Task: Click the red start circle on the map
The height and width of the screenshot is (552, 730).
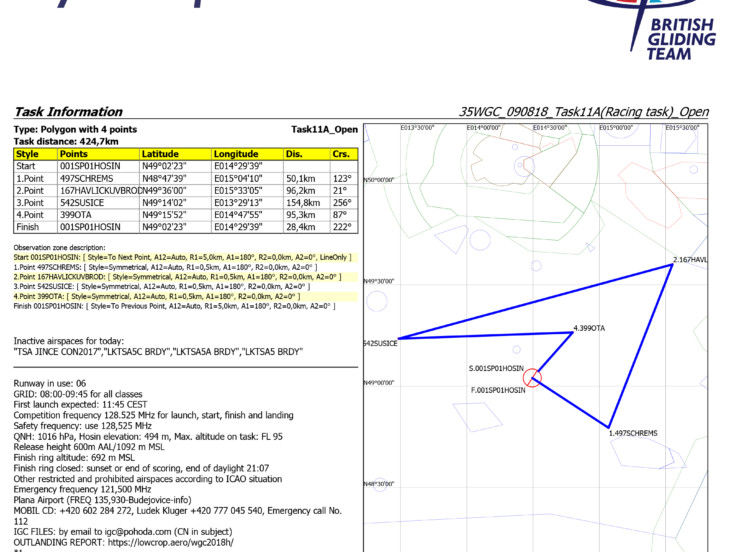Action: [x=533, y=377]
